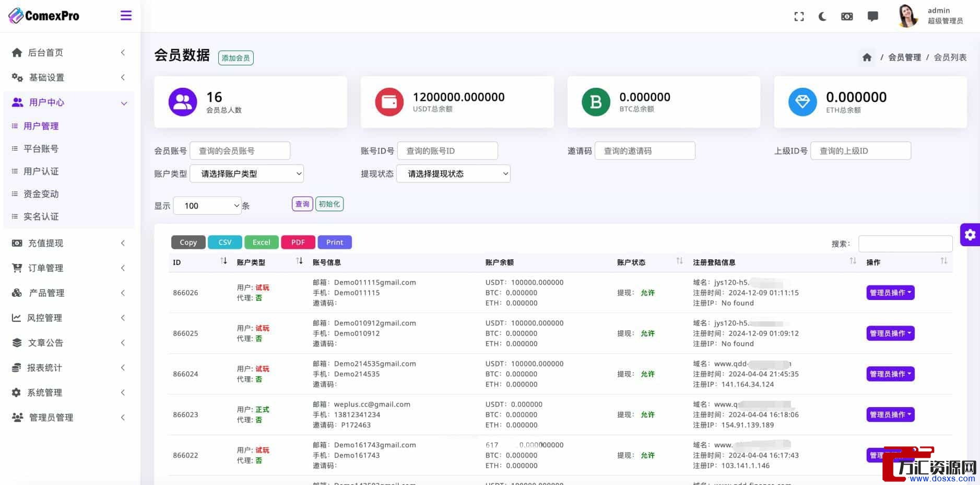The image size is (980, 485).
Task: Open 管理员操作 dropdown for user 866024
Action: (890, 374)
